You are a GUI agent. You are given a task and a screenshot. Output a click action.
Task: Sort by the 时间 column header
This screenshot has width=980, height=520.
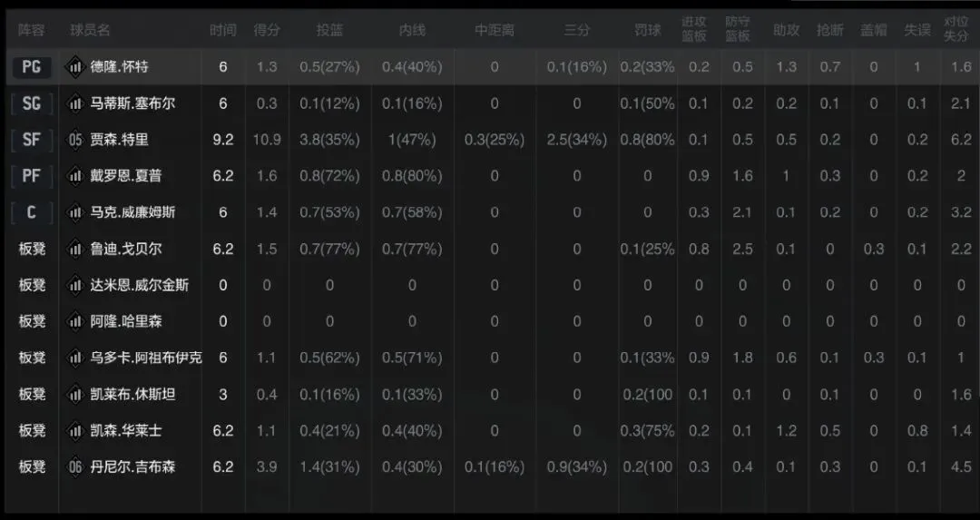pos(223,30)
